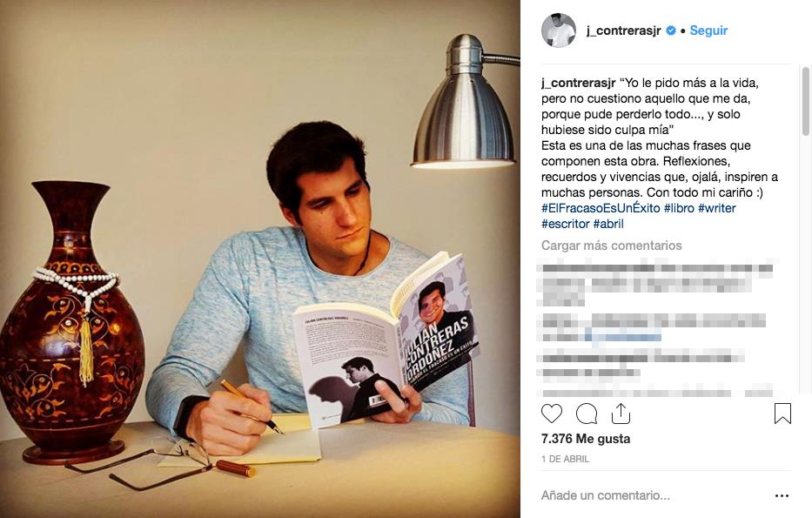Image resolution: width=812 pixels, height=518 pixels.
Task: Open j_contrerasjr profile picture avatar
Action: 558,30
